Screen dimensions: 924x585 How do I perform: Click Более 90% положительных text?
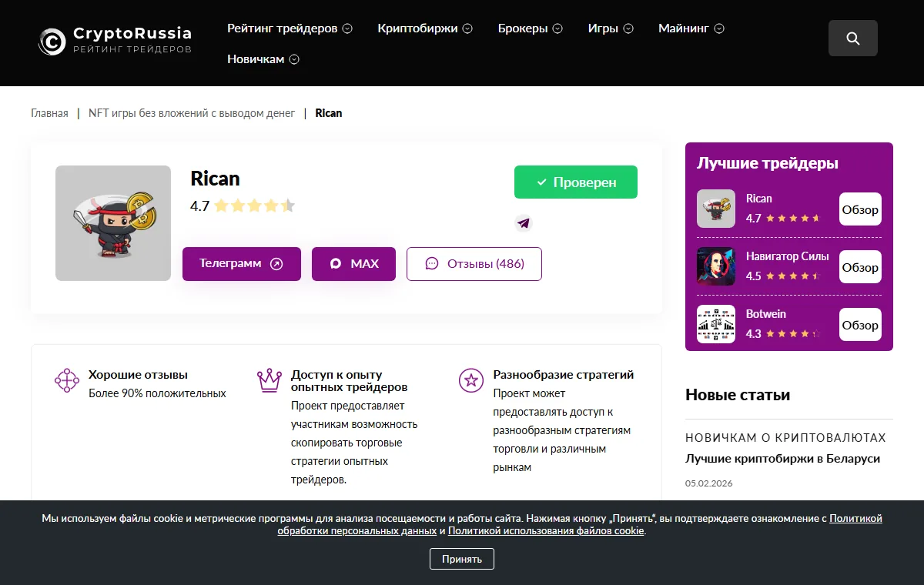157,393
